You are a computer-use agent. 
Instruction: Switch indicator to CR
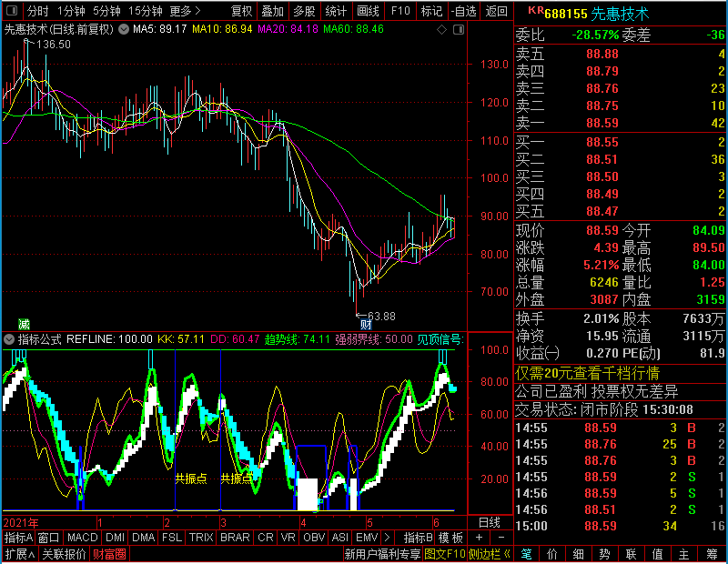(266, 538)
